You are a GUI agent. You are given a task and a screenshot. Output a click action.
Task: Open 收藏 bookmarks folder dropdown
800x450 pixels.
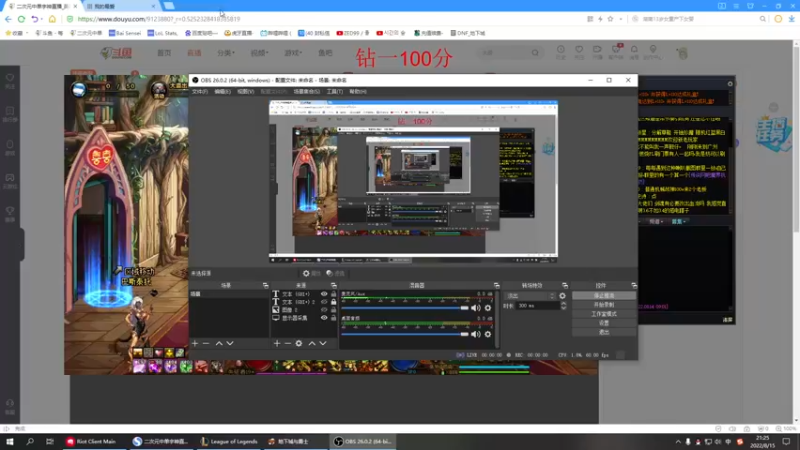[17, 33]
